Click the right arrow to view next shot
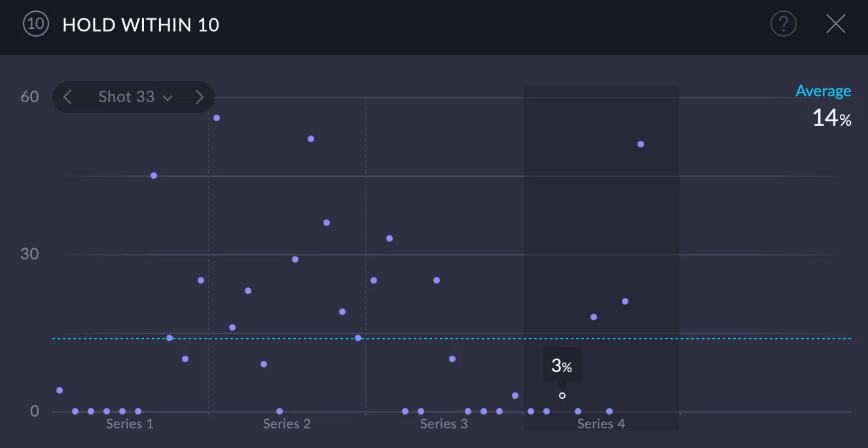 click(x=200, y=96)
